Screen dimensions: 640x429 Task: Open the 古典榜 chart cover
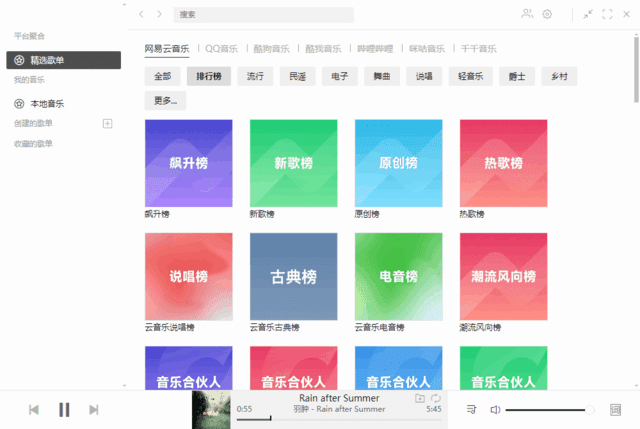(x=293, y=276)
